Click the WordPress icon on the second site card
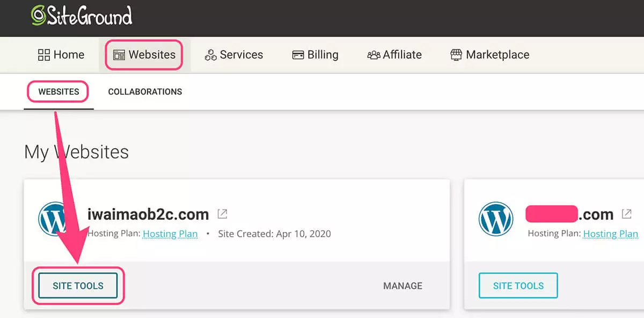This screenshot has width=644, height=318. pos(496,219)
